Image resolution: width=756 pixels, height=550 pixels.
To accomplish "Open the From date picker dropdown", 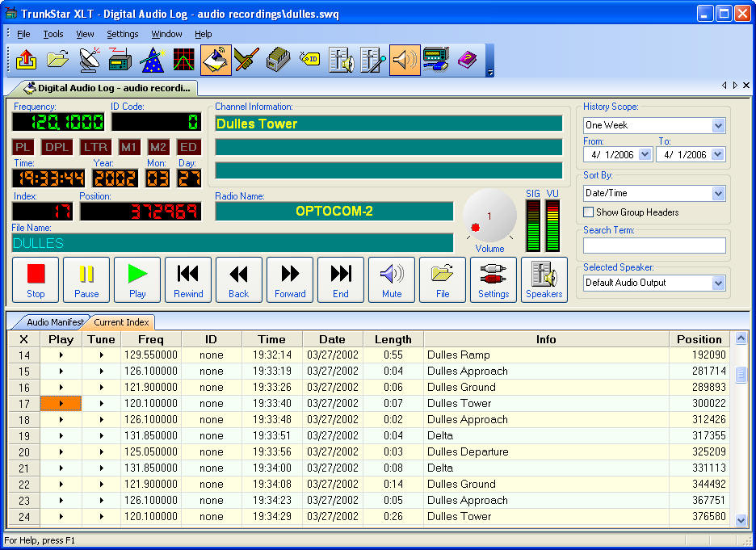I will [645, 155].
